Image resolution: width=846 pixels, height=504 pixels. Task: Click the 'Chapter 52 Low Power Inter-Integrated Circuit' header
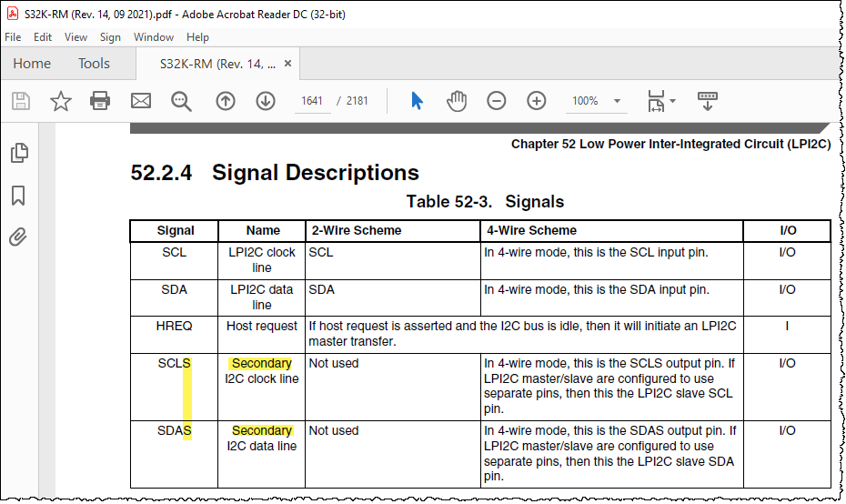tap(670, 144)
